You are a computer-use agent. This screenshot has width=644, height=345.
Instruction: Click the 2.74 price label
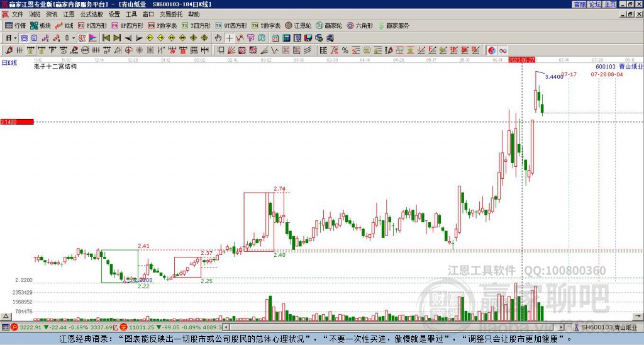click(x=279, y=189)
